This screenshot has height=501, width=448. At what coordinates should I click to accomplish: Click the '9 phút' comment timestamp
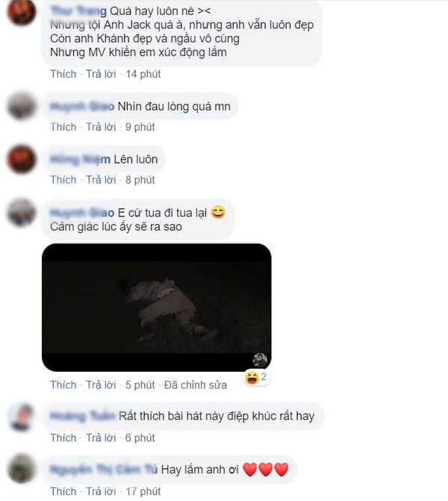tap(140, 127)
